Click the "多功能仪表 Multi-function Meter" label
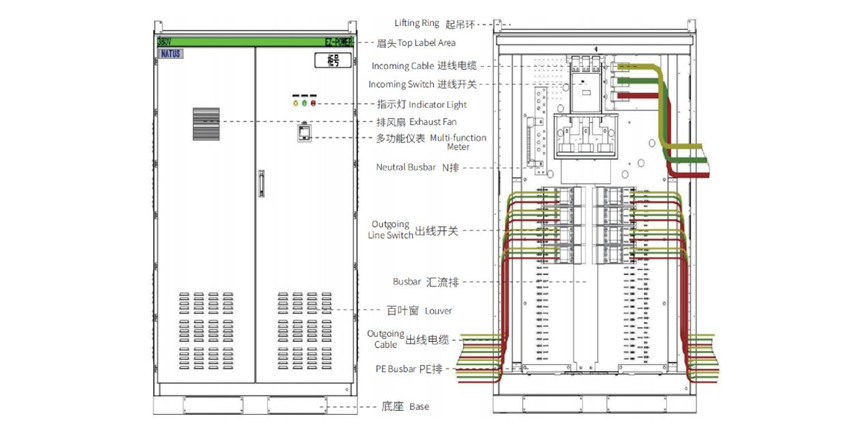The height and width of the screenshot is (444, 864). point(431,142)
